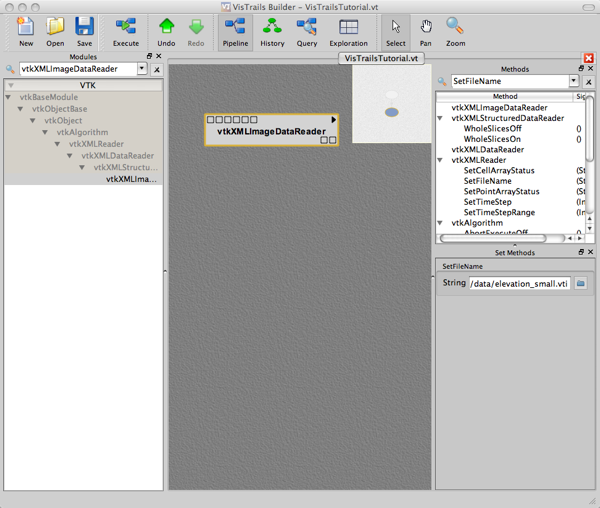Open the Modules search dropdown
This screenshot has width=600, height=508.
[x=142, y=68]
